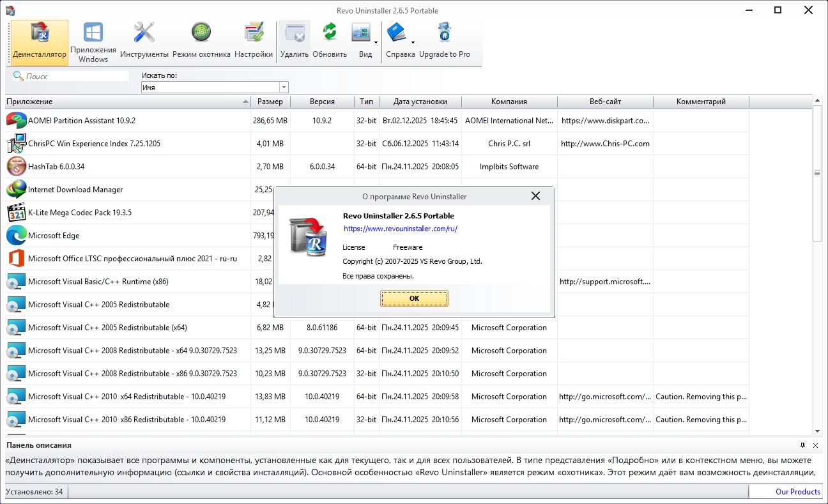
Task: Select the Internet Download Manager name text
Action: pos(75,189)
